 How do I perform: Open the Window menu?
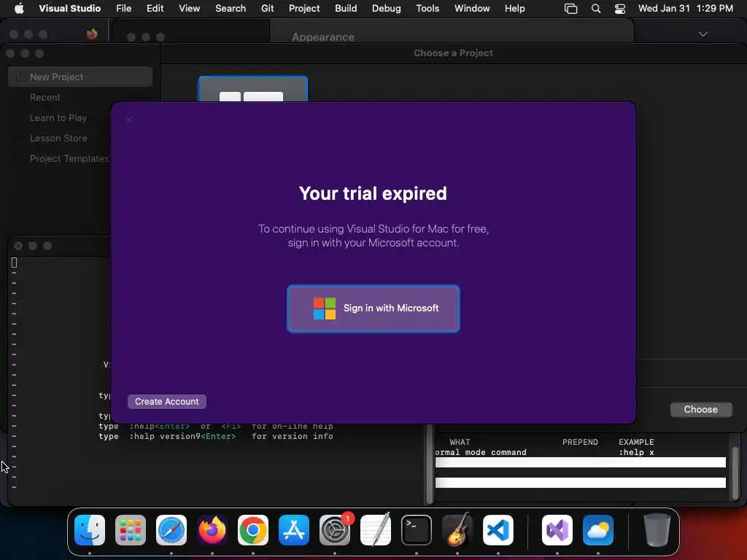pos(472,9)
